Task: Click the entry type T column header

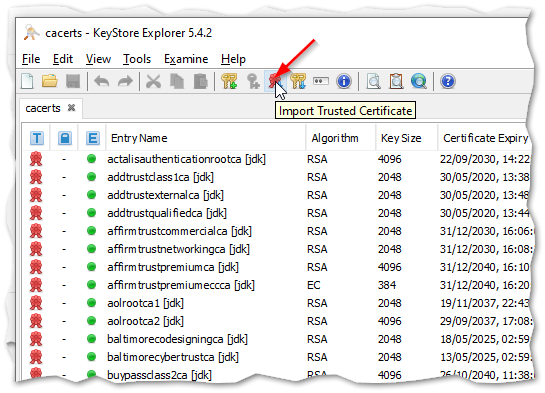Action: coord(37,138)
